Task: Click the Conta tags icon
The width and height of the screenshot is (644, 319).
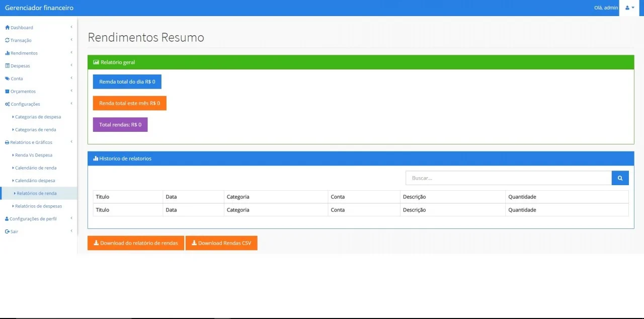Action: coord(7,78)
